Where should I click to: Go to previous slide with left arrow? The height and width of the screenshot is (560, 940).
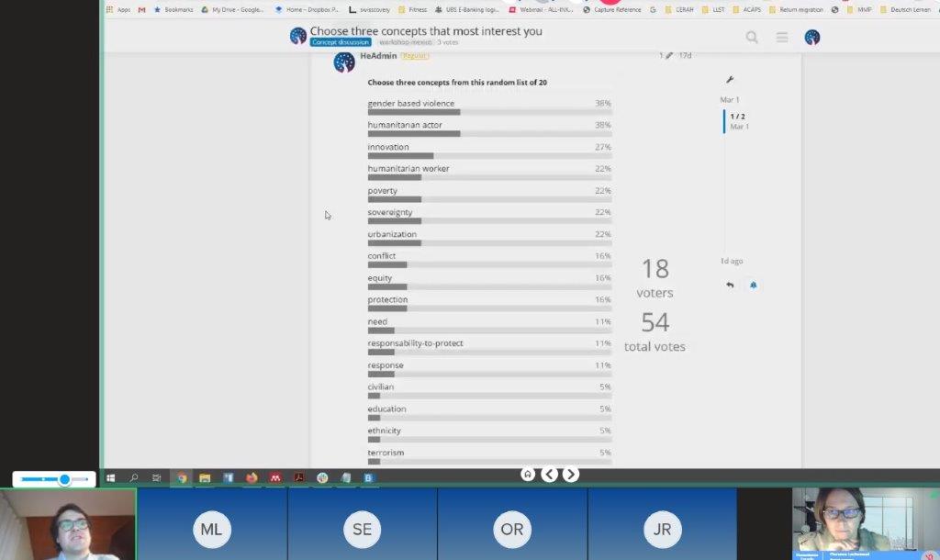[549, 475]
